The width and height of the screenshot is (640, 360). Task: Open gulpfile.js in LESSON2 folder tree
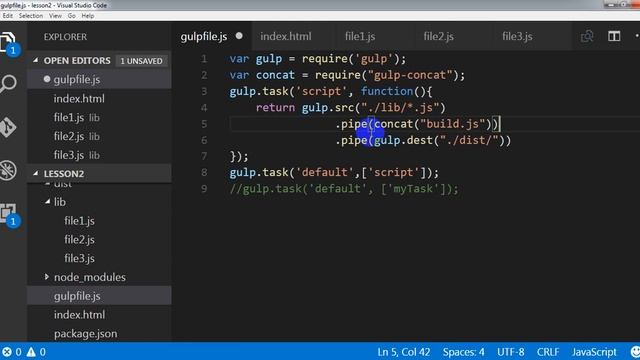[x=99, y=296]
